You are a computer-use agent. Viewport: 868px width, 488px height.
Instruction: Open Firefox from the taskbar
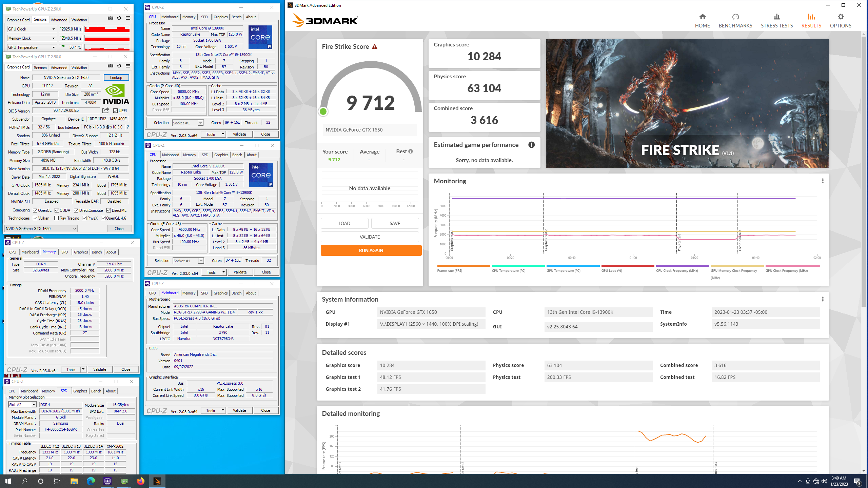[x=140, y=481]
